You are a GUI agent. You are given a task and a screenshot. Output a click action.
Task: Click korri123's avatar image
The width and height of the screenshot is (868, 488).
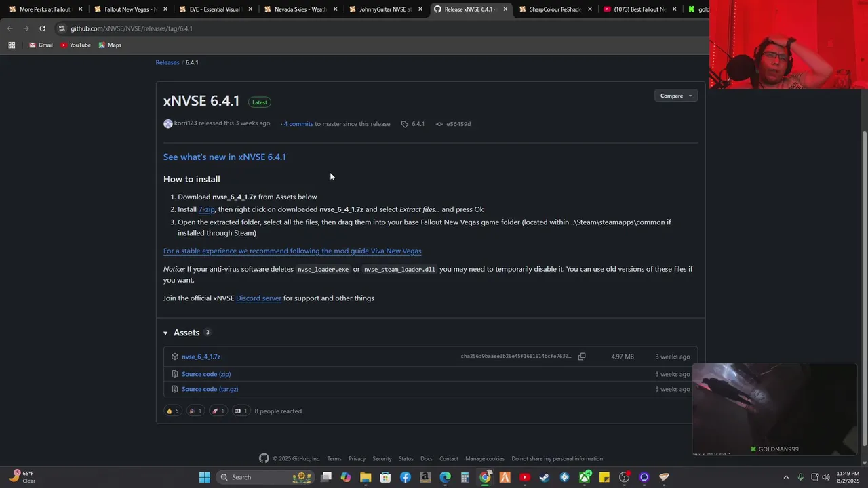(x=168, y=123)
